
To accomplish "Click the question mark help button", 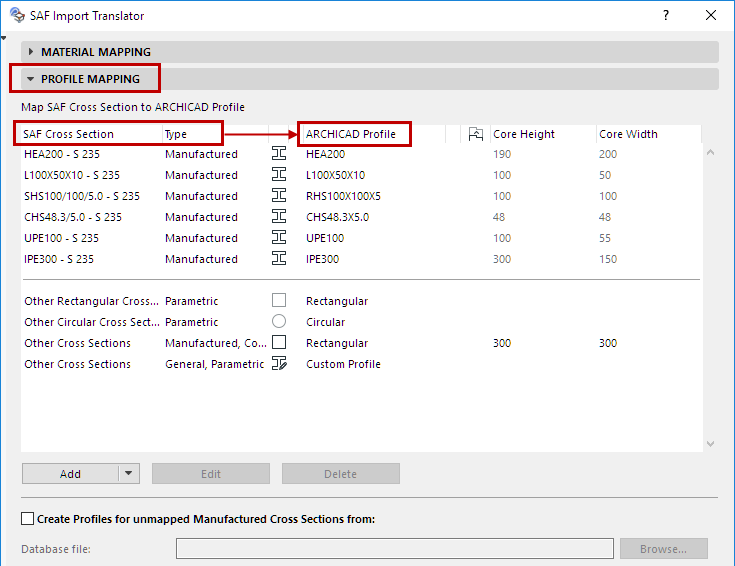I will 666,15.
